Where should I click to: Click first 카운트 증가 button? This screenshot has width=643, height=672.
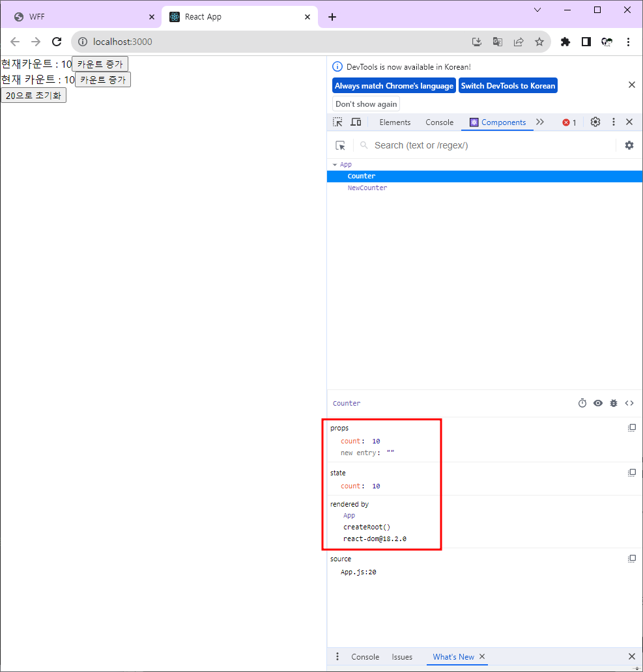pyautogui.click(x=100, y=64)
